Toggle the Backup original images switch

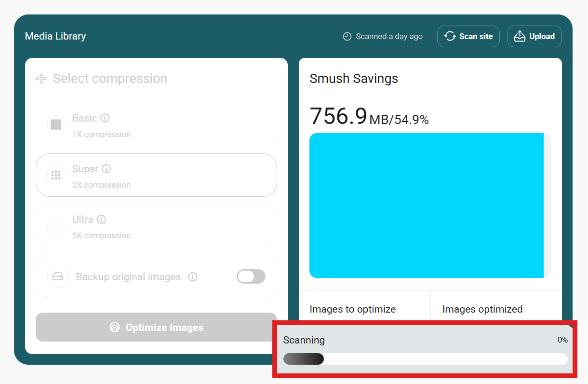[x=251, y=276]
